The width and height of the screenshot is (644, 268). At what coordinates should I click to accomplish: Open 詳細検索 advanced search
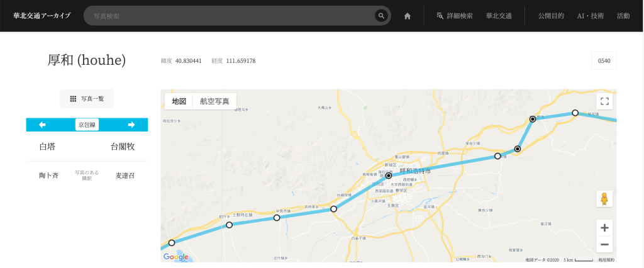click(455, 16)
